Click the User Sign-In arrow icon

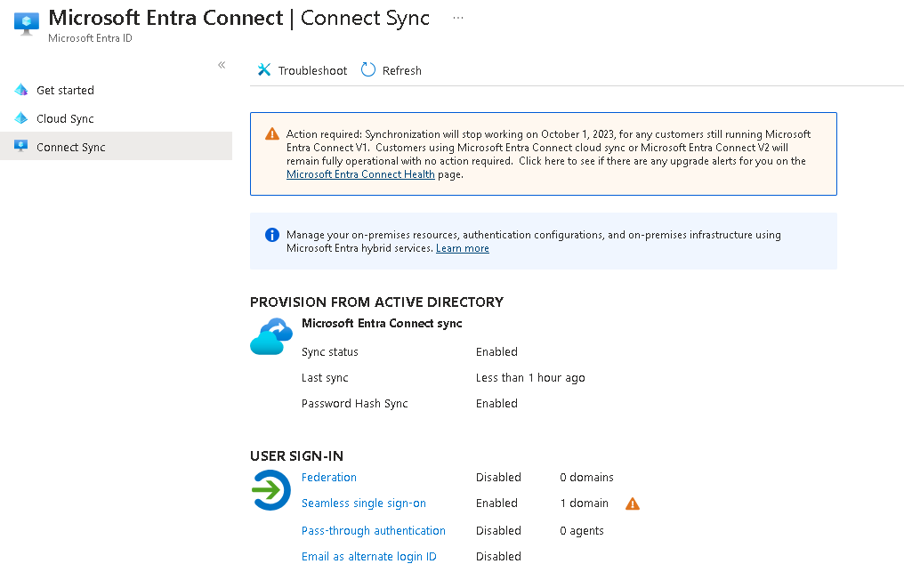[x=271, y=490]
